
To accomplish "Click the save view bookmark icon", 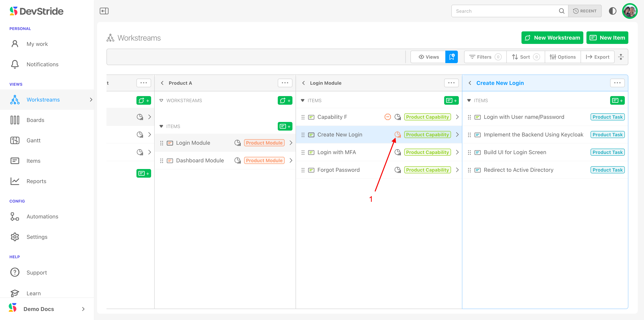I will [452, 57].
